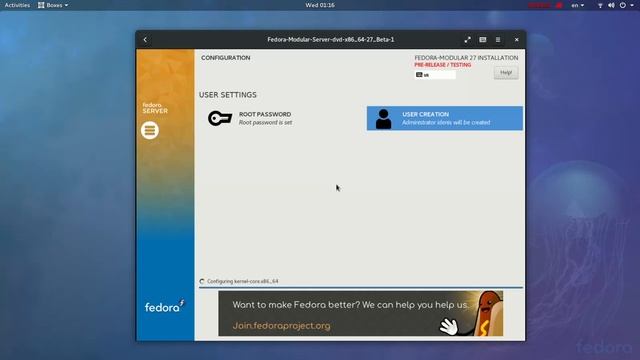The image size is (640, 360).
Task: Click the "Configuring kernel-core" status text
Action: tap(242, 281)
